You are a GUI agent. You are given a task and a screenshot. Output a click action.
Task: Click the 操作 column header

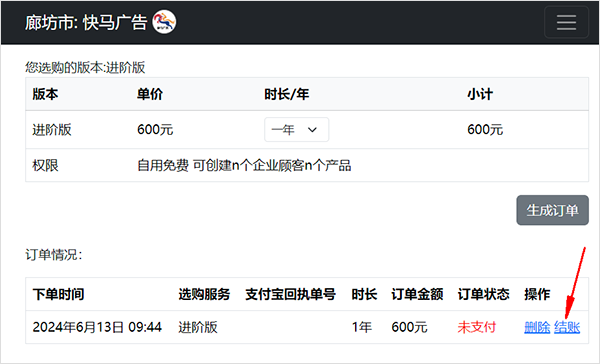click(537, 294)
